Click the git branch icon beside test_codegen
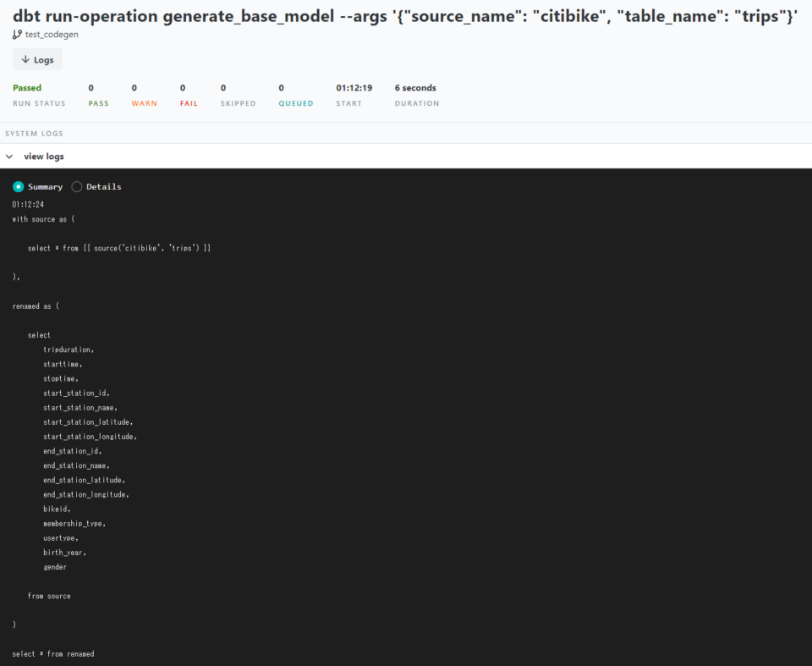The width and height of the screenshot is (812, 666). [x=17, y=34]
